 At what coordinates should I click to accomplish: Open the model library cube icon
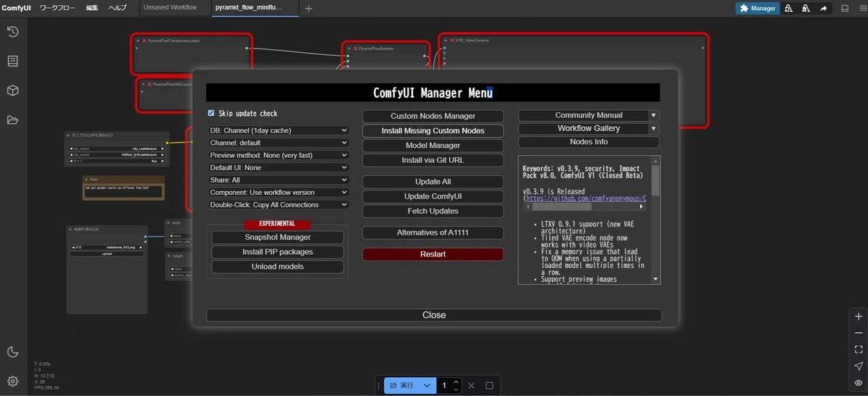click(12, 90)
